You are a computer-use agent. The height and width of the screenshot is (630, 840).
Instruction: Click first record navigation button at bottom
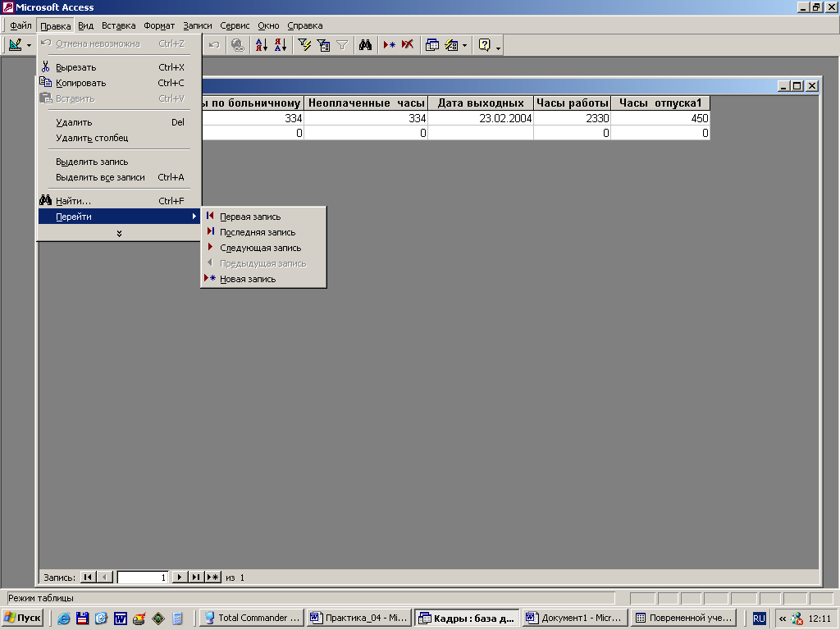coord(87,577)
